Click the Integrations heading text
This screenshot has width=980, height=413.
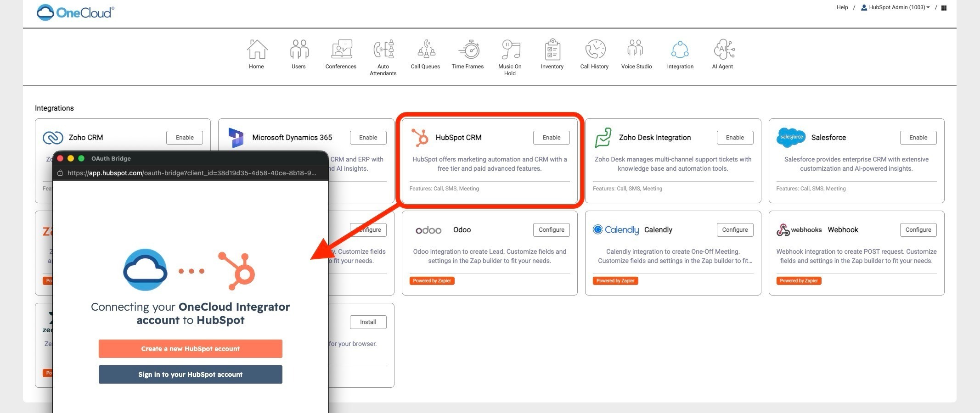(x=54, y=108)
